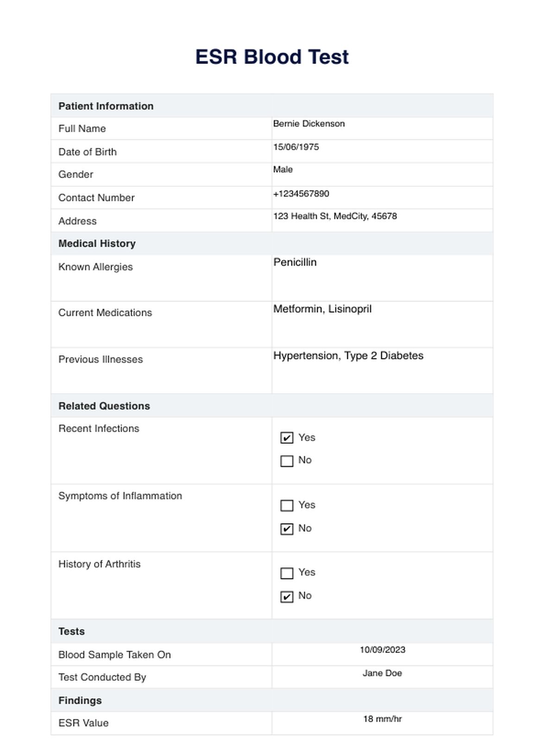
Task: Click the ESR Value field
Action: [382, 723]
